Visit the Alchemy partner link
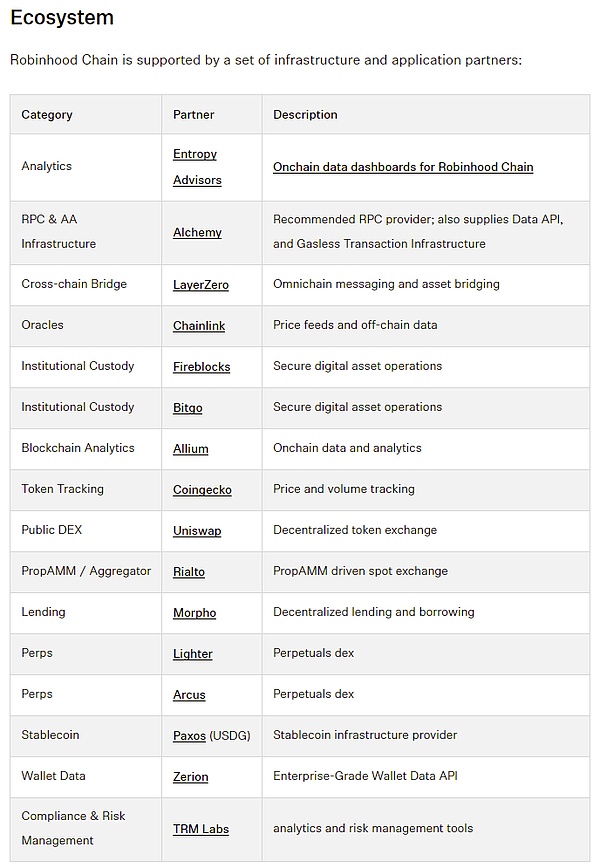 coord(197,232)
